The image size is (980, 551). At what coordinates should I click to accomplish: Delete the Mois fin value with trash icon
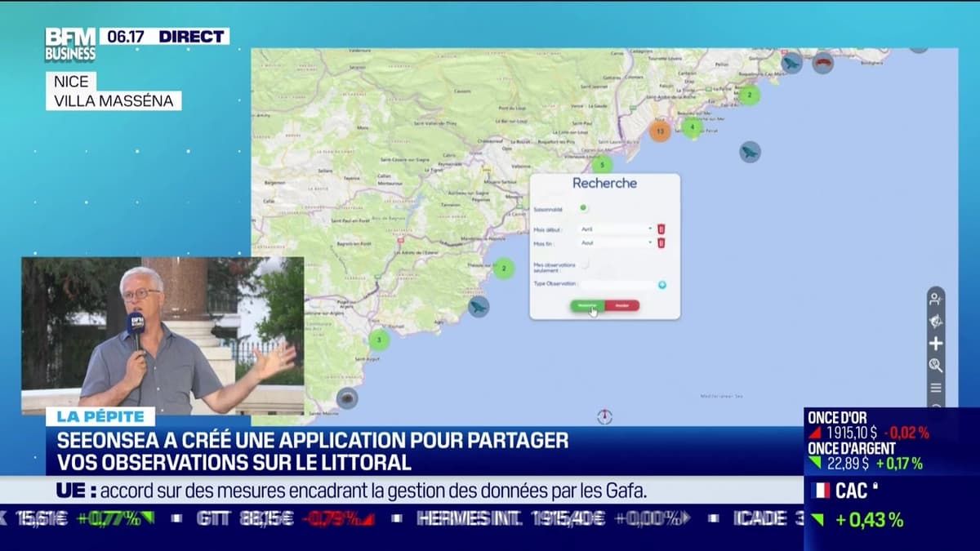coord(661,242)
